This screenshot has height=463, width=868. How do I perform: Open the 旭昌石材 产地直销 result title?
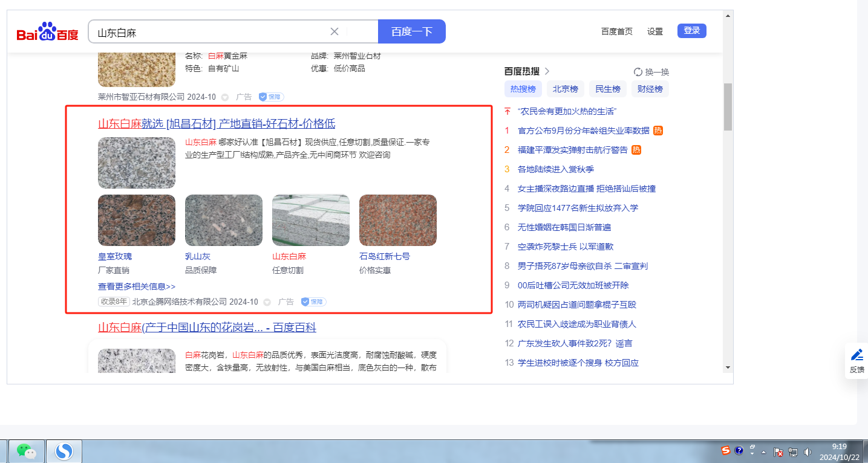(x=217, y=124)
